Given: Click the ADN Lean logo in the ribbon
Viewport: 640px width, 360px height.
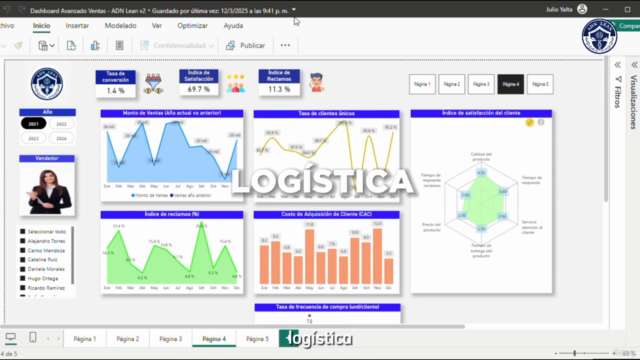Looking at the screenshot, I should point(599,36).
